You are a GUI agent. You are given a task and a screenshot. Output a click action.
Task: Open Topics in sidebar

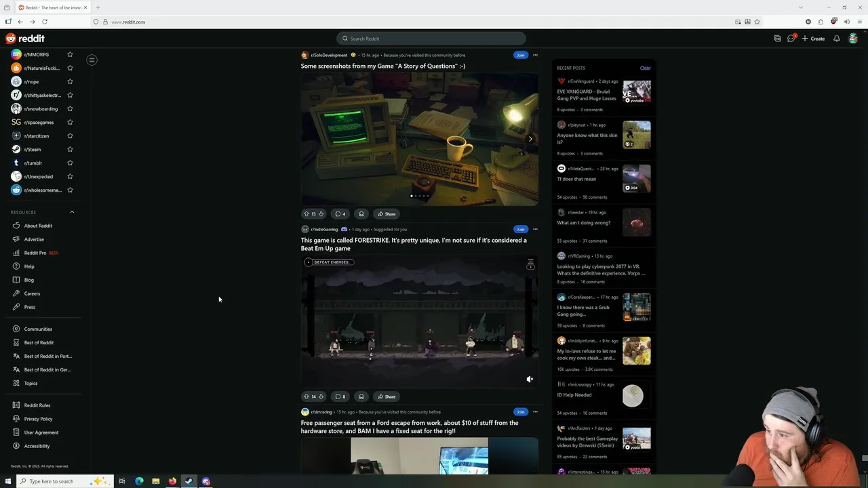pyautogui.click(x=31, y=383)
